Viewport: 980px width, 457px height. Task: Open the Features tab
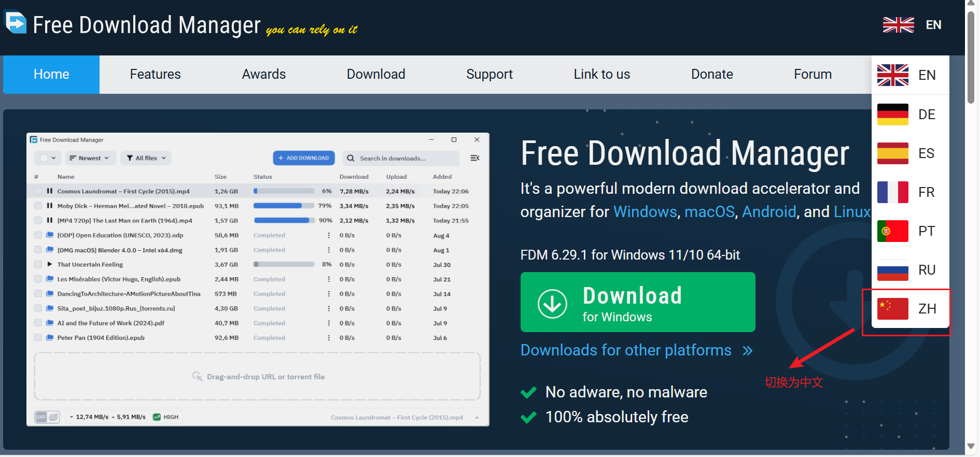[x=156, y=75]
